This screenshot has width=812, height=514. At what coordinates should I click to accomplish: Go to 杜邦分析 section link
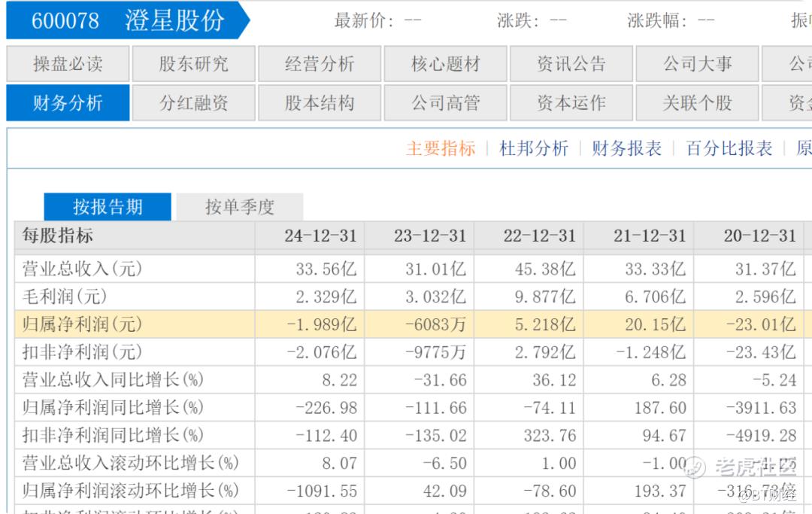[534, 149]
